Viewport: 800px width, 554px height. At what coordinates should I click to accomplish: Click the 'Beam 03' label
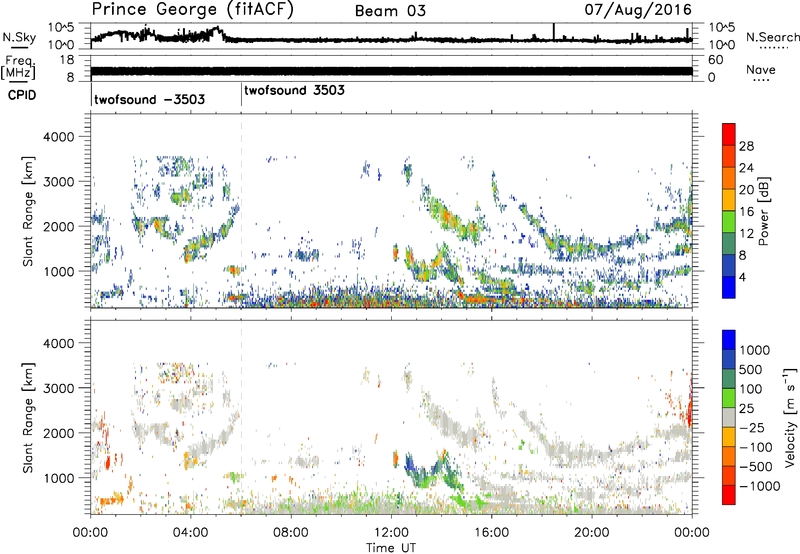coord(390,11)
